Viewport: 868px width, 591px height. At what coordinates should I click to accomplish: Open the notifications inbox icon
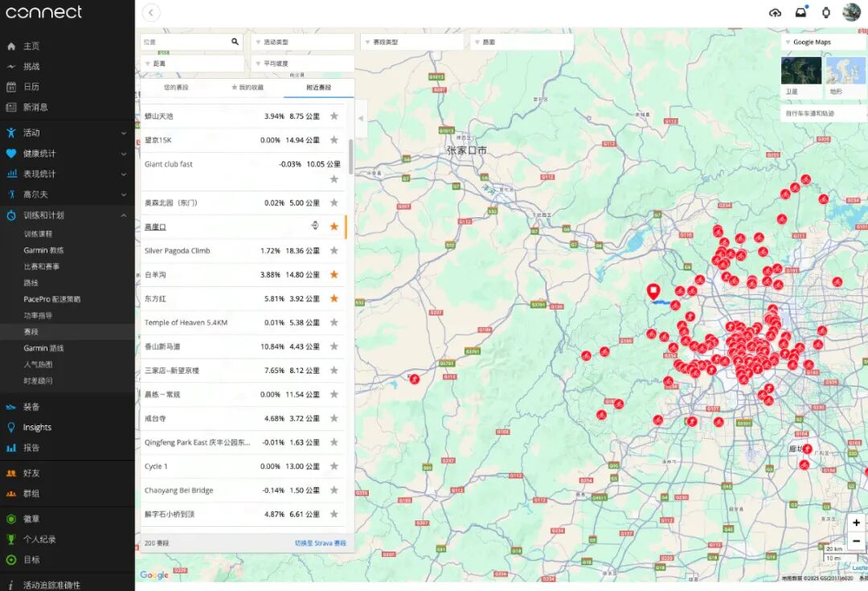click(800, 12)
